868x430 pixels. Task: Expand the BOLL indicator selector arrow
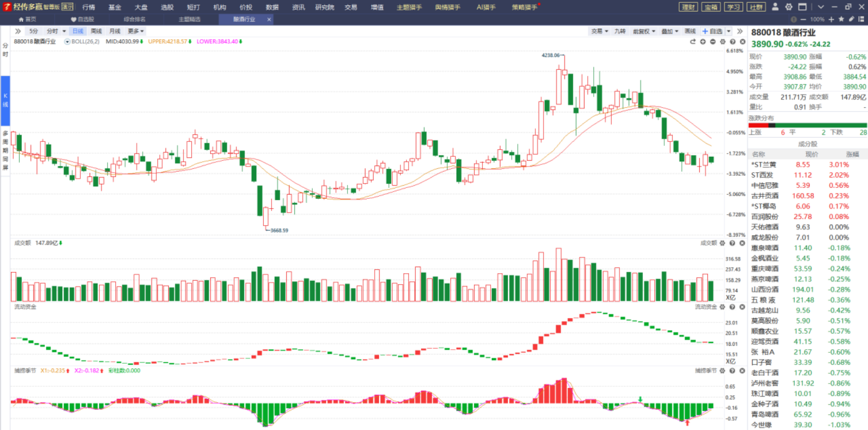pyautogui.click(x=67, y=42)
